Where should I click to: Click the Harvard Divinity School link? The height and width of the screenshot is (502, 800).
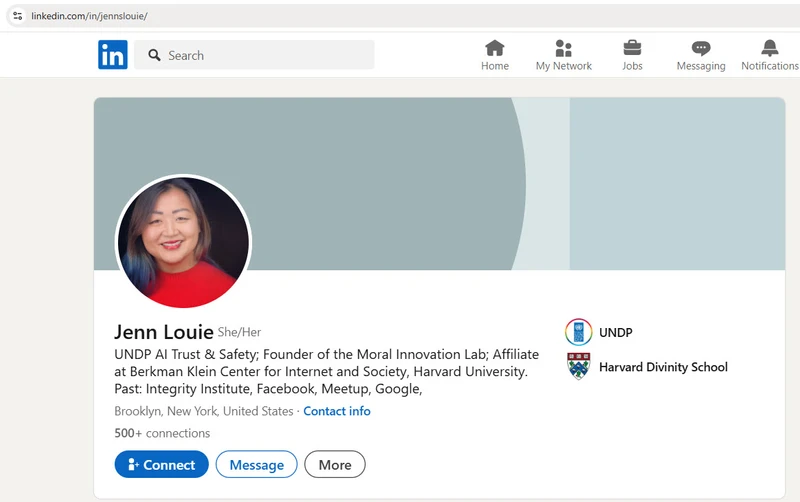click(662, 367)
